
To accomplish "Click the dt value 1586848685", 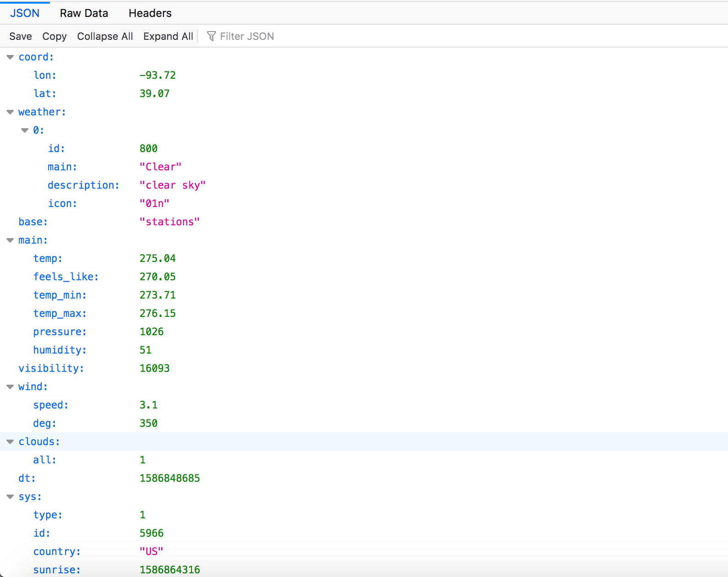I will [169, 478].
